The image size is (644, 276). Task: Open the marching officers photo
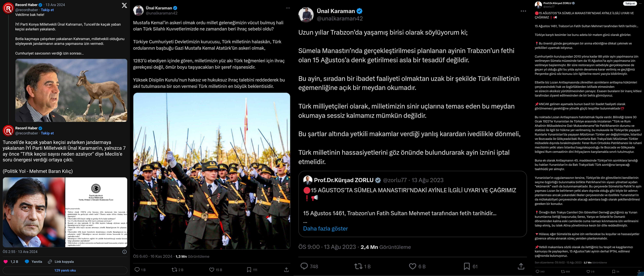point(211,171)
